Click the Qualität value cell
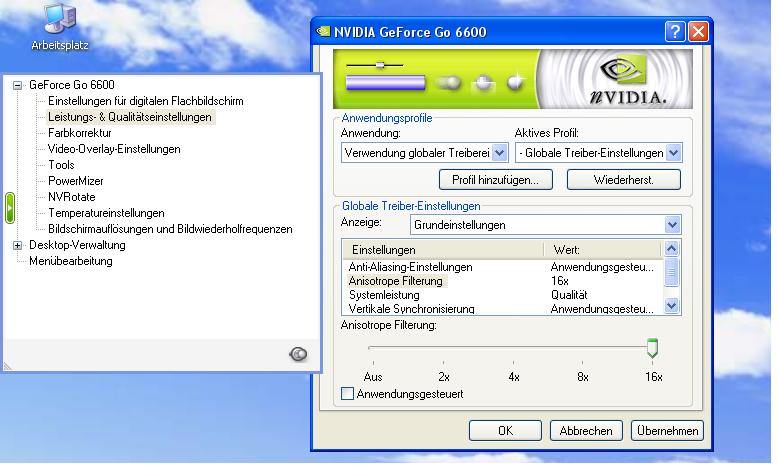Viewport: 778px width, 468px height. point(569,295)
